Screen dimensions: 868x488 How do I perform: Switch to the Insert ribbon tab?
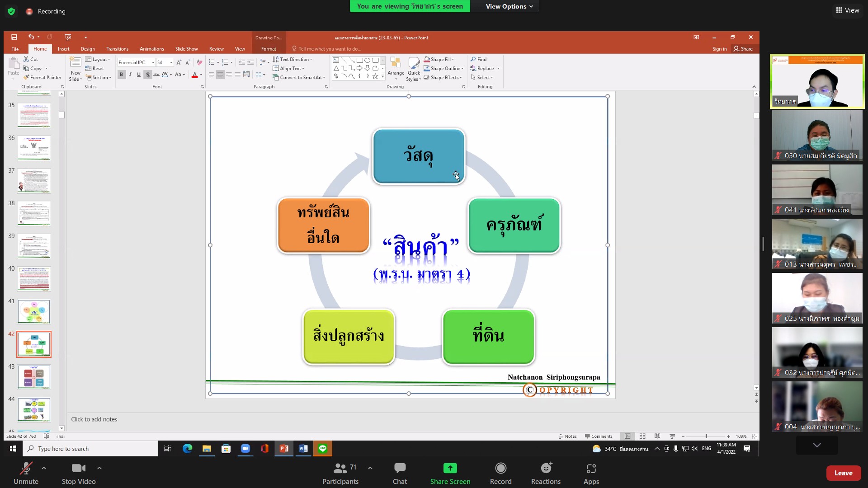click(64, 49)
